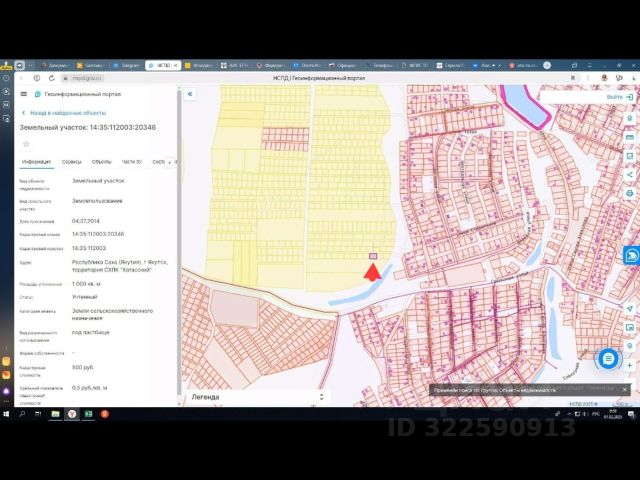640x480 pixels.
Task: Open the map drawing tool
Action: pyautogui.click(x=630, y=156)
